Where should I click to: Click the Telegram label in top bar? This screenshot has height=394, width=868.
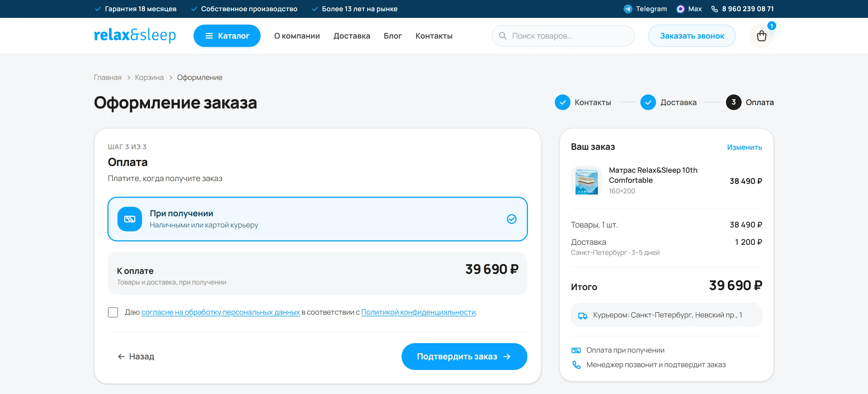pos(651,9)
